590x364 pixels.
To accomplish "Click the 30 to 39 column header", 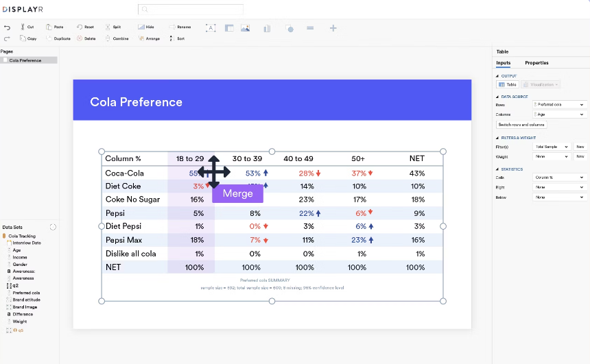I will 247,158.
